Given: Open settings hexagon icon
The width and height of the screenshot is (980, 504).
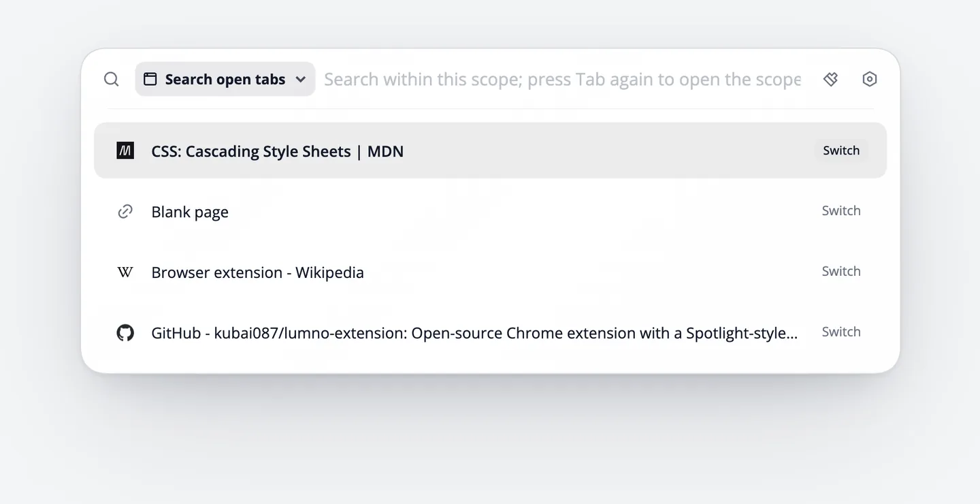Looking at the screenshot, I should tap(870, 79).
